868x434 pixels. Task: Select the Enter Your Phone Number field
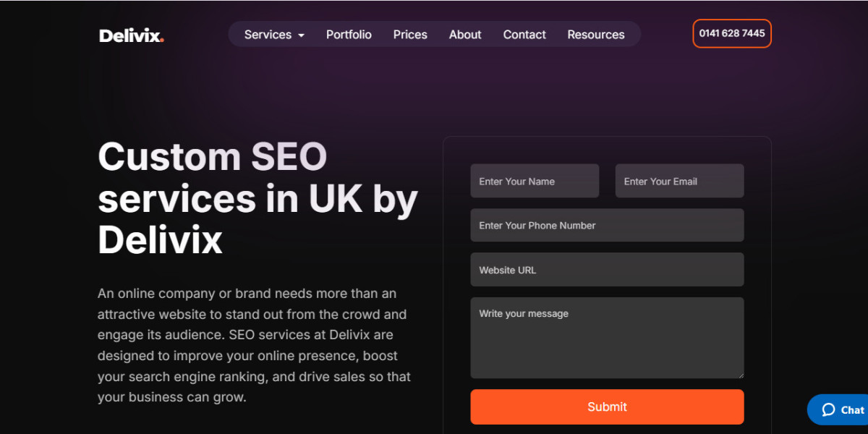click(x=607, y=225)
